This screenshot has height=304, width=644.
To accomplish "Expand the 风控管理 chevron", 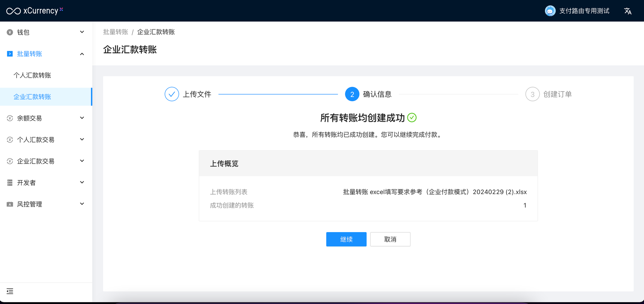I will tap(82, 204).
